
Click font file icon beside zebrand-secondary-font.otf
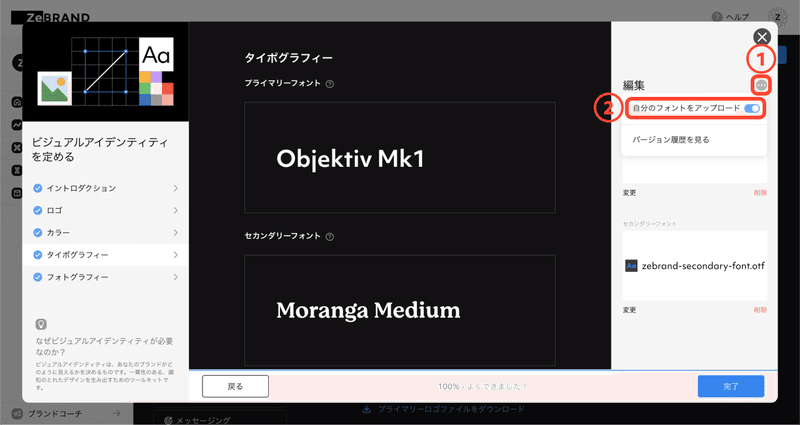click(631, 265)
